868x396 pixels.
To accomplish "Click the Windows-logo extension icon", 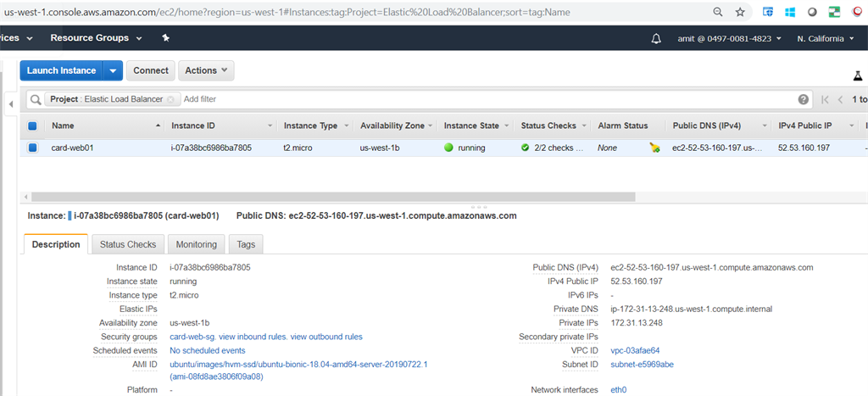I will coord(790,12).
